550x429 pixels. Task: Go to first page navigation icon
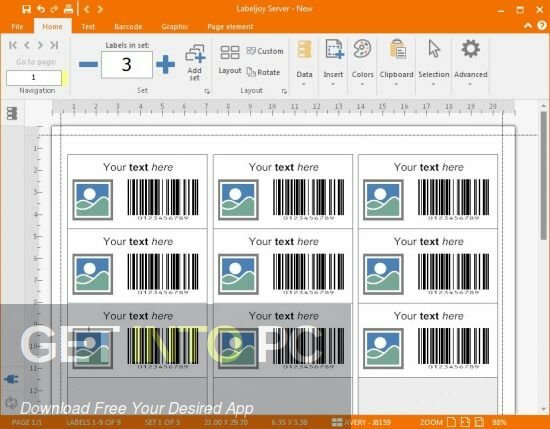(13, 45)
